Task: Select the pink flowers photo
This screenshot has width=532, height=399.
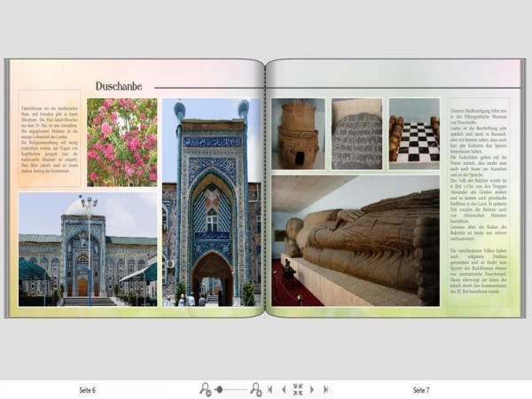Action: coord(122,143)
